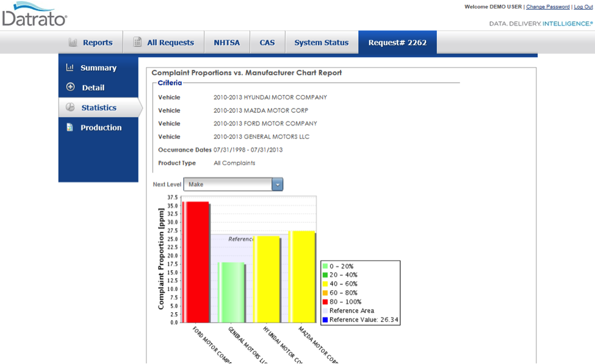This screenshot has height=364, width=595.
Task: Click the report title "Complaint Proportions vs. Manufacturer Chart Report"
Action: (247, 73)
